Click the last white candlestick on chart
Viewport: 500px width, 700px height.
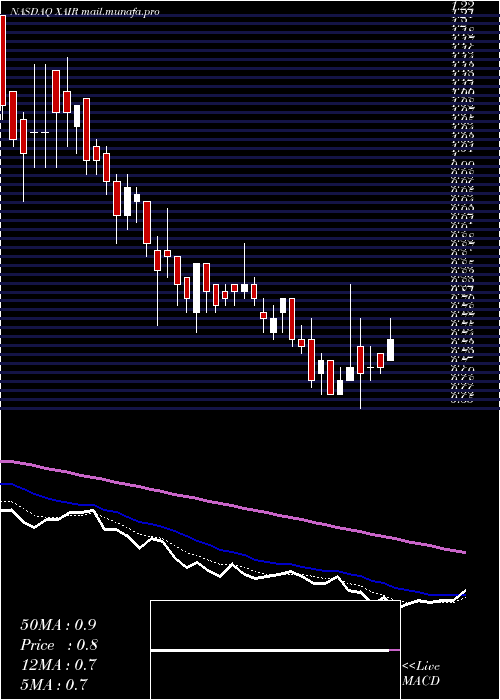click(x=391, y=350)
